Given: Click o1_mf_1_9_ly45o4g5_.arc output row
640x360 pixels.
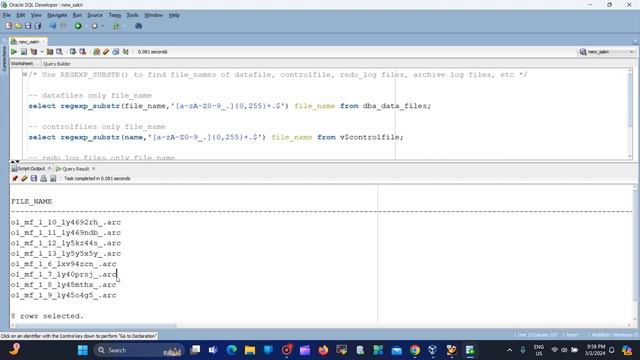Looking at the screenshot, I should click(x=64, y=295).
